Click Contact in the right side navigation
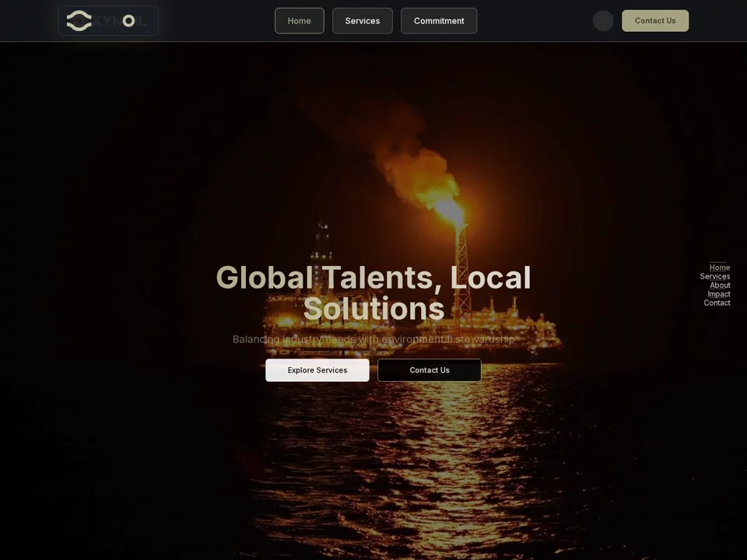Viewport: 747px width, 560px height. [717, 303]
